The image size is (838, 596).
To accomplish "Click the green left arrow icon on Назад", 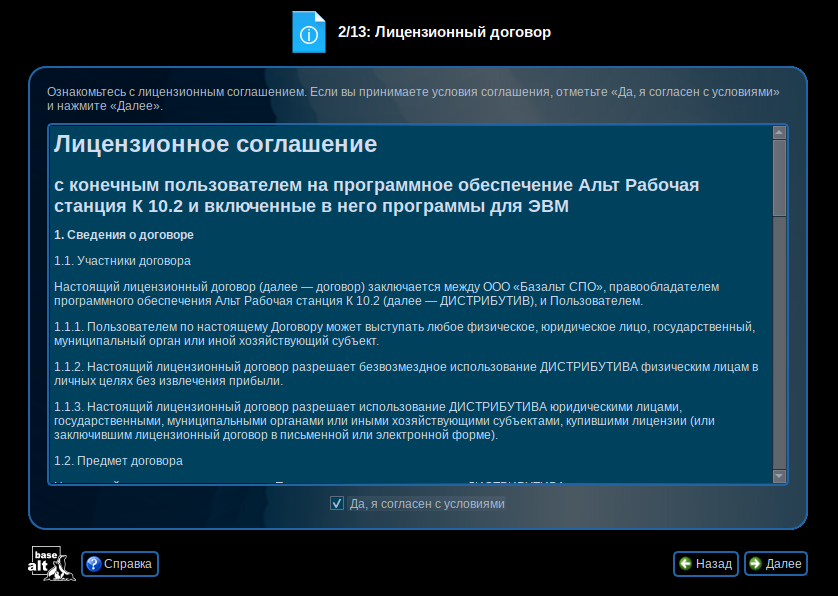I will [685, 564].
